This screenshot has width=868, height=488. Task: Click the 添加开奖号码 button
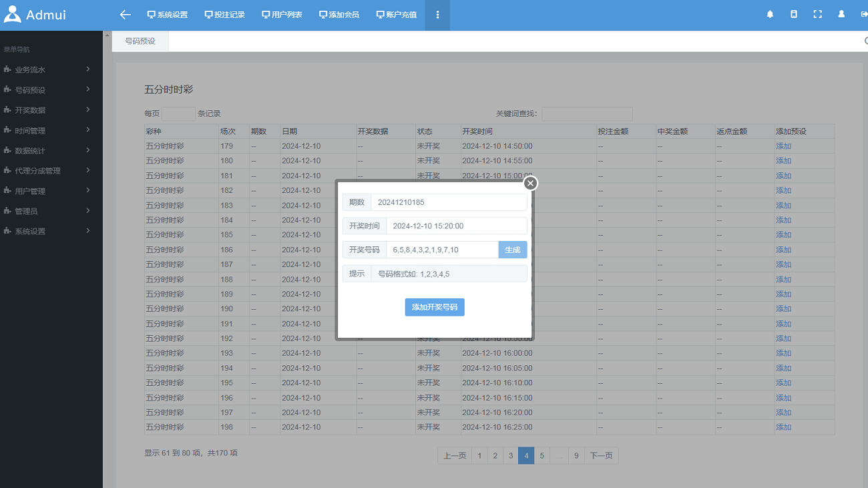(434, 307)
